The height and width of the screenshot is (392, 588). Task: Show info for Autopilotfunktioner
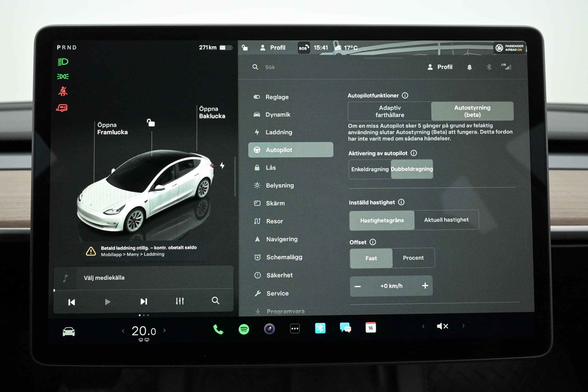[405, 95]
